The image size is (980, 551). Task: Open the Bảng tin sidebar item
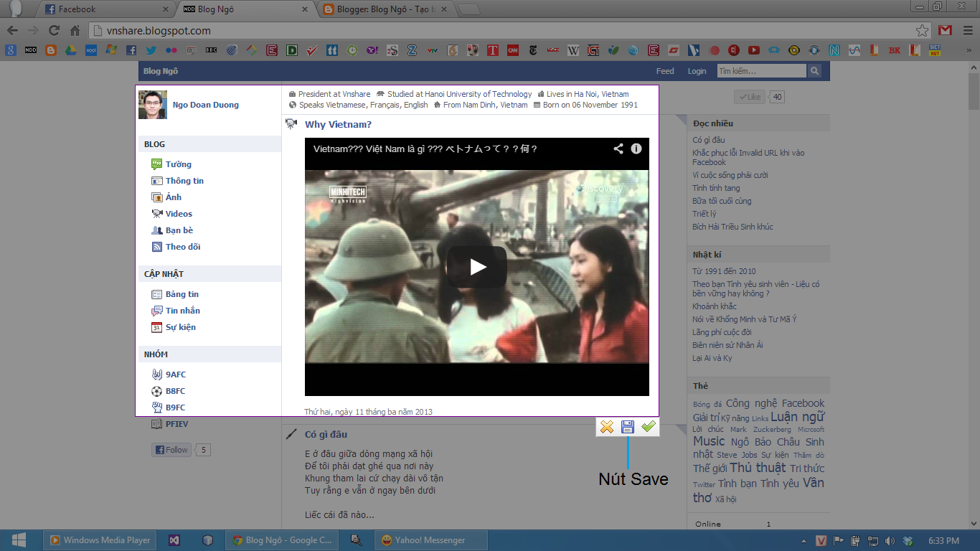pyautogui.click(x=182, y=294)
